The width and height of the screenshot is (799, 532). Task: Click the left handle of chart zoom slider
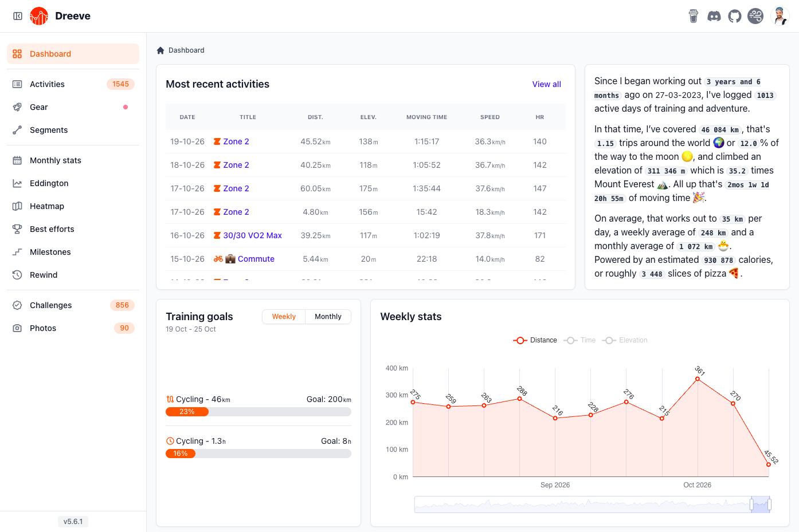click(751, 505)
